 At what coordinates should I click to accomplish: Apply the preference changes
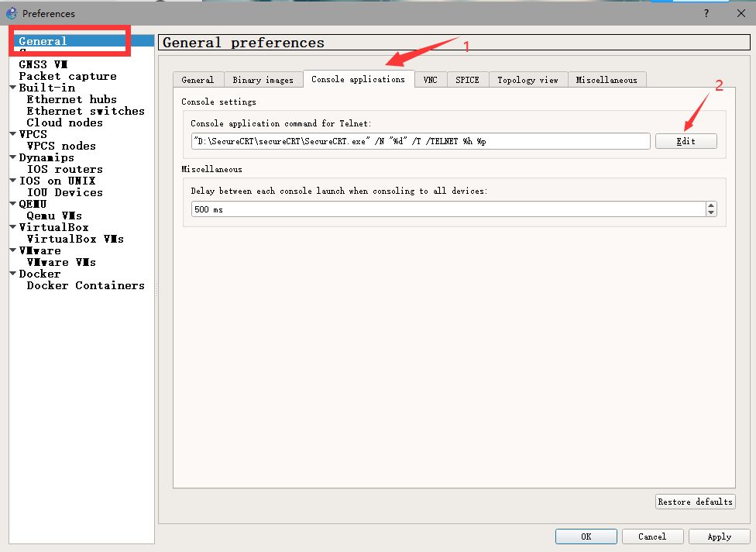pyautogui.click(x=720, y=536)
